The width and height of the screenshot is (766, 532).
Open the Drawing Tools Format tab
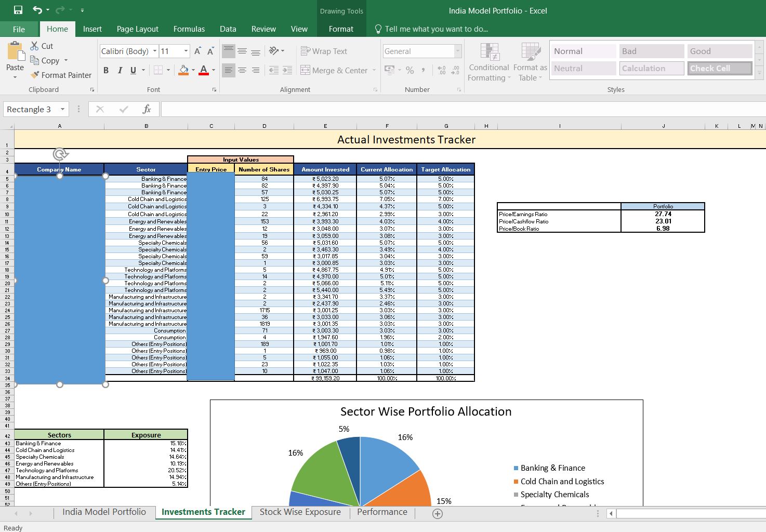pyautogui.click(x=341, y=29)
